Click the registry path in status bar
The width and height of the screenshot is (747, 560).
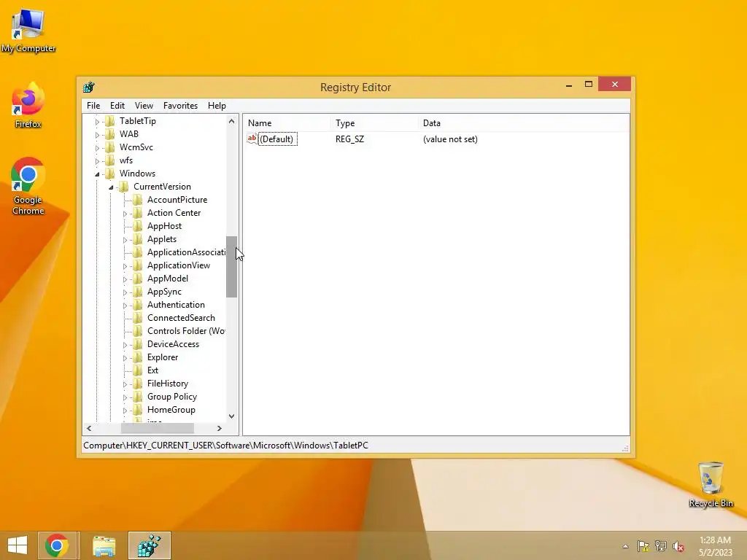pyautogui.click(x=226, y=446)
